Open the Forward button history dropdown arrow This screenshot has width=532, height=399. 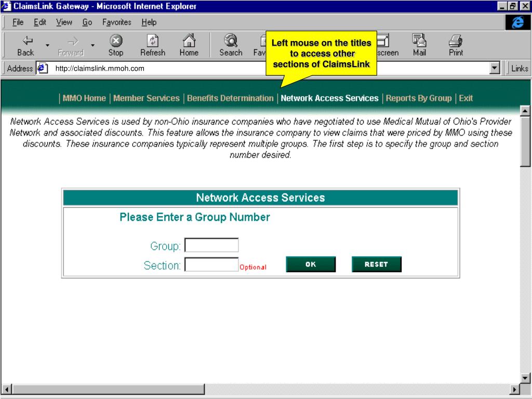coord(92,46)
